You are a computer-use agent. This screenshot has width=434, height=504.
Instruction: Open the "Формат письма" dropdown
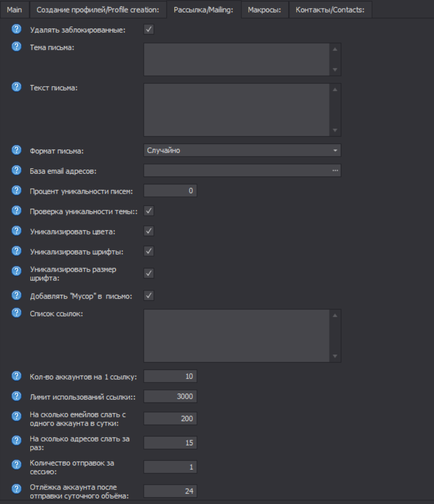[242, 151]
